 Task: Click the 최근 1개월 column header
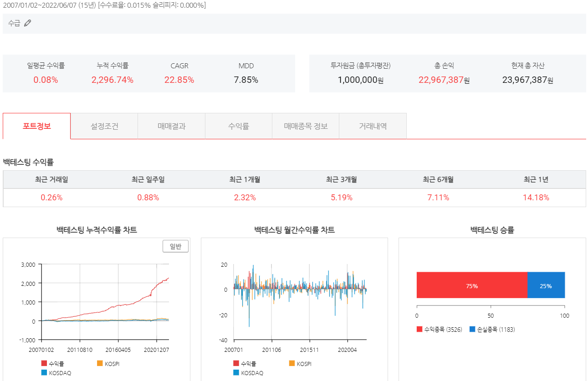click(x=245, y=179)
